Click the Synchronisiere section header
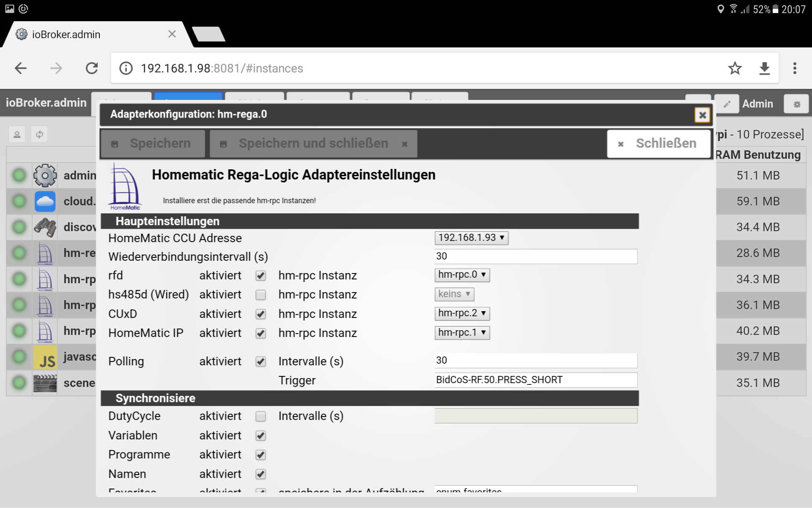Screen dimensions: 812x508 click(x=370, y=398)
